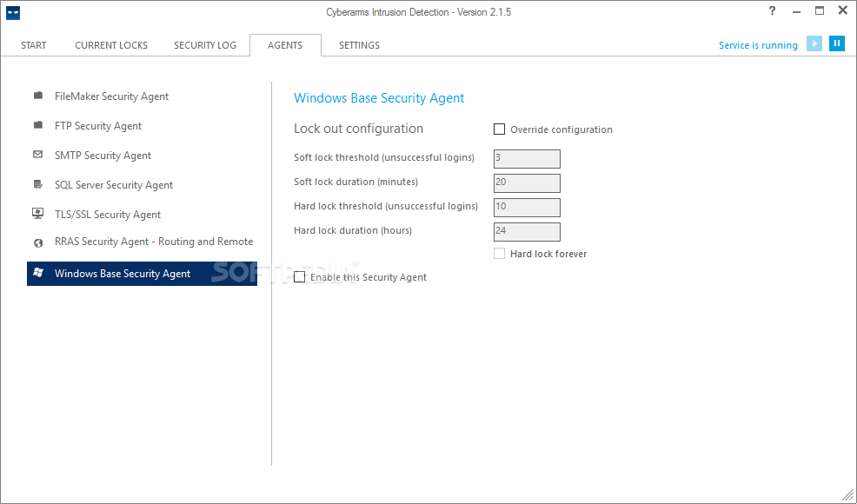The height and width of the screenshot is (504, 857).
Task: Select Windows Base Security Agent entry
Action: tap(142, 274)
